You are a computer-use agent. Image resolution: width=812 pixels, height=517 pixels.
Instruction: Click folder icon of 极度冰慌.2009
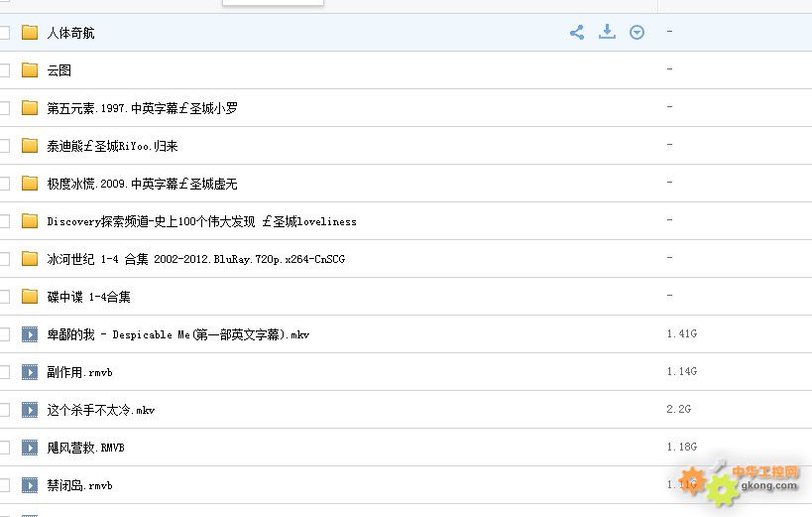(x=30, y=184)
